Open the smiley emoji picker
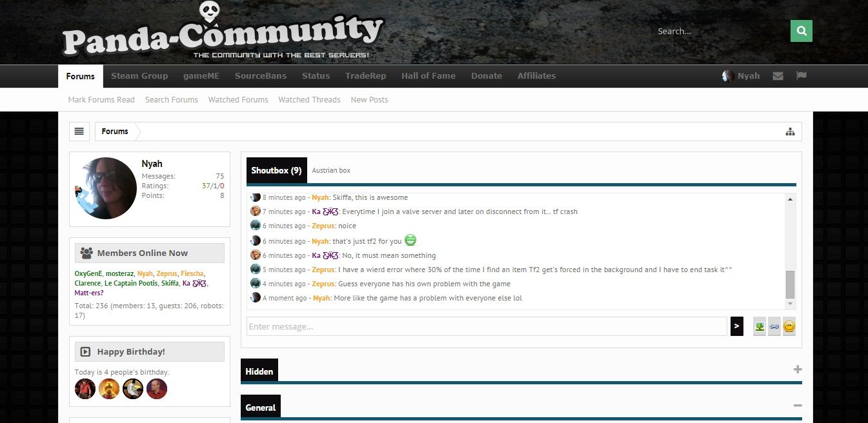Image resolution: width=868 pixels, height=423 pixels. tap(789, 327)
